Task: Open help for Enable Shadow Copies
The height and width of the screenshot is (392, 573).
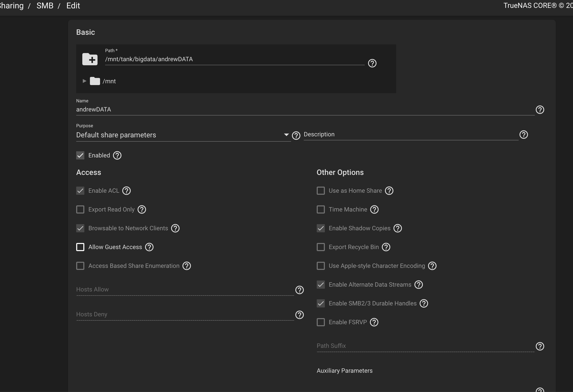Action: tap(397, 228)
